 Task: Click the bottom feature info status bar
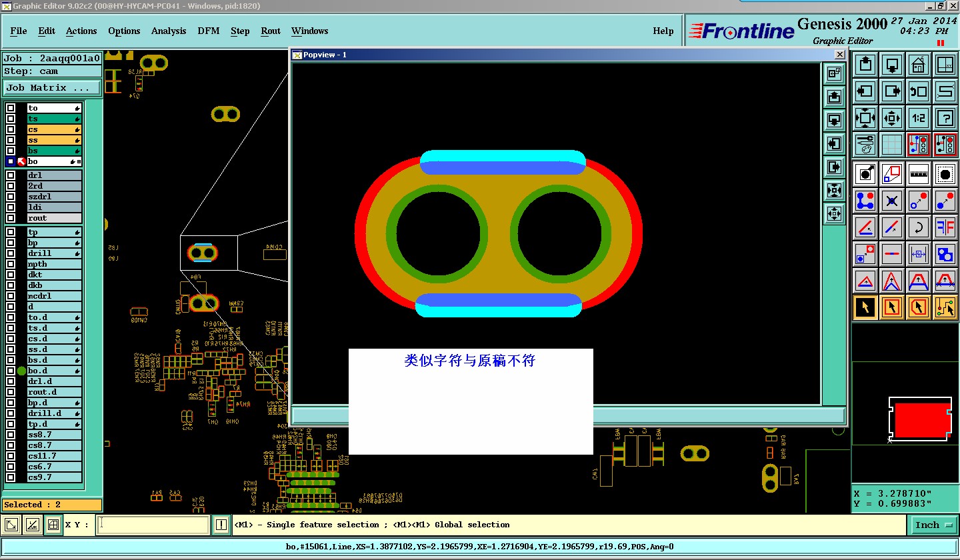pyautogui.click(x=480, y=547)
